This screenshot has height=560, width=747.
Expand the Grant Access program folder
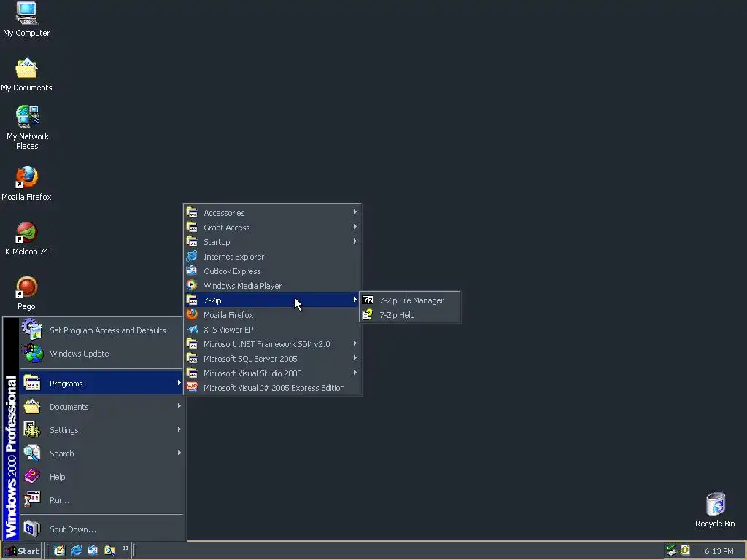(272, 227)
